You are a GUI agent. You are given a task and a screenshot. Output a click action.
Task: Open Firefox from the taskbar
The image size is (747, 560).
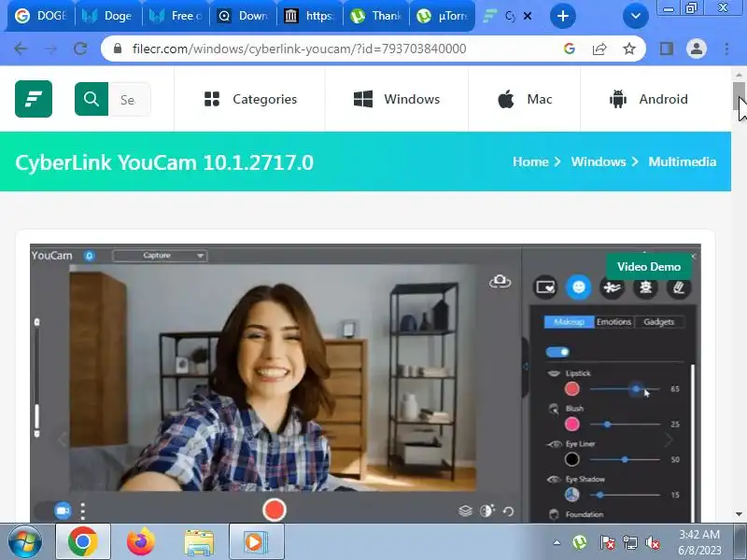pyautogui.click(x=141, y=542)
